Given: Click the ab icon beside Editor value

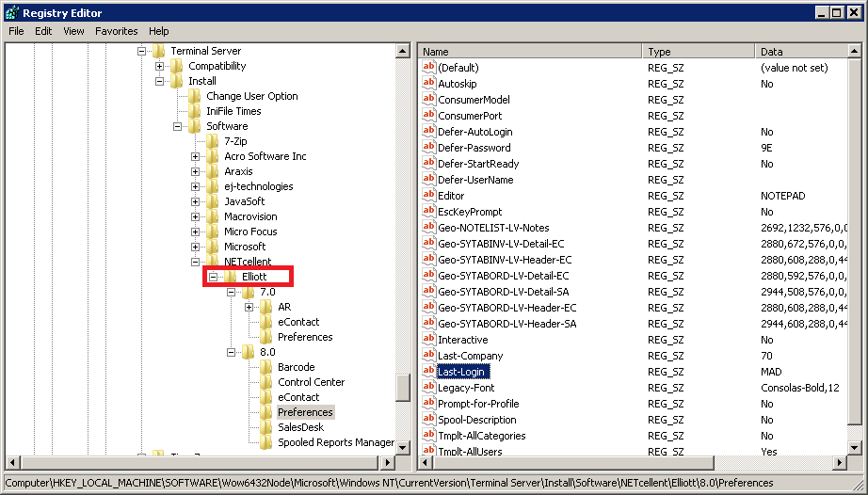Looking at the screenshot, I should pyautogui.click(x=428, y=195).
